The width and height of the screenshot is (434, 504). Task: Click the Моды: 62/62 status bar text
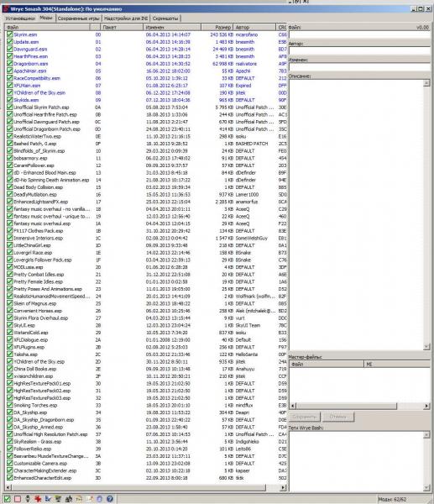[x=392, y=500]
